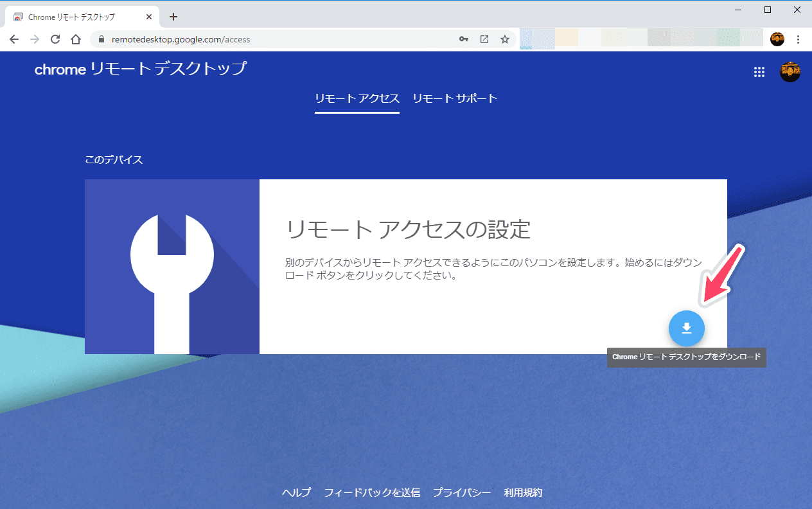The width and height of the screenshot is (812, 509).
Task: Select the Chrome リモート デスクトップ browser tab
Action: click(x=82, y=17)
